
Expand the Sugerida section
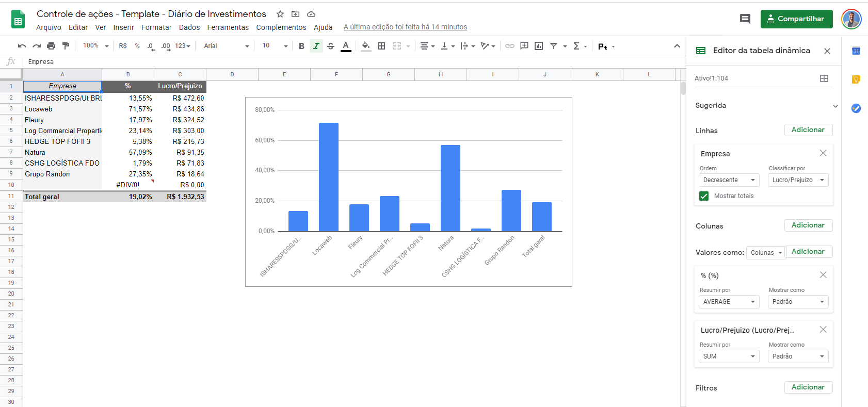coord(835,106)
